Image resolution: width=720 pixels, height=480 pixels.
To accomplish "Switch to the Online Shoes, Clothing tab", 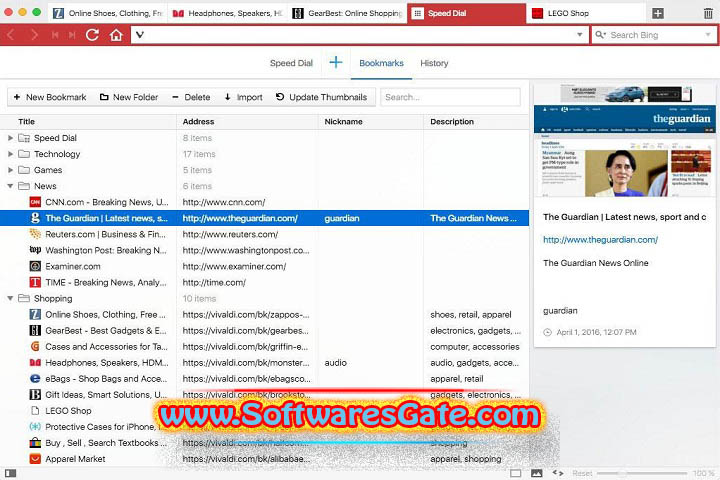I will 107,13.
